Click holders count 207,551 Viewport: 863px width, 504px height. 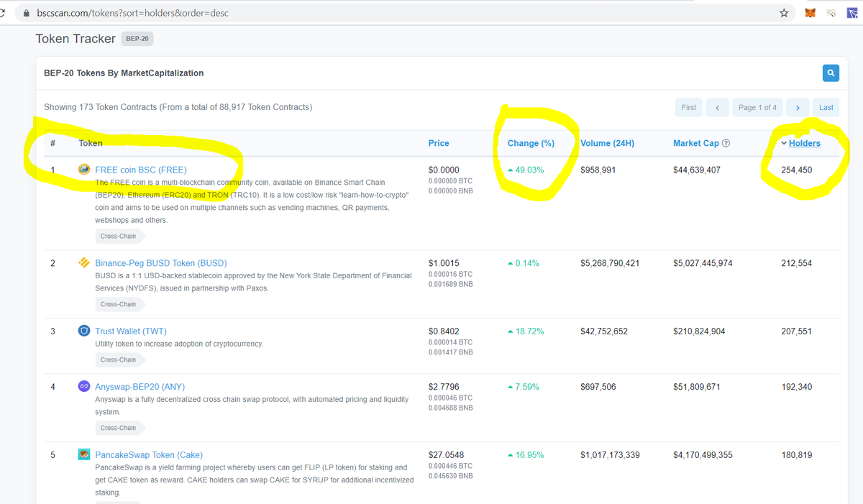tap(796, 331)
